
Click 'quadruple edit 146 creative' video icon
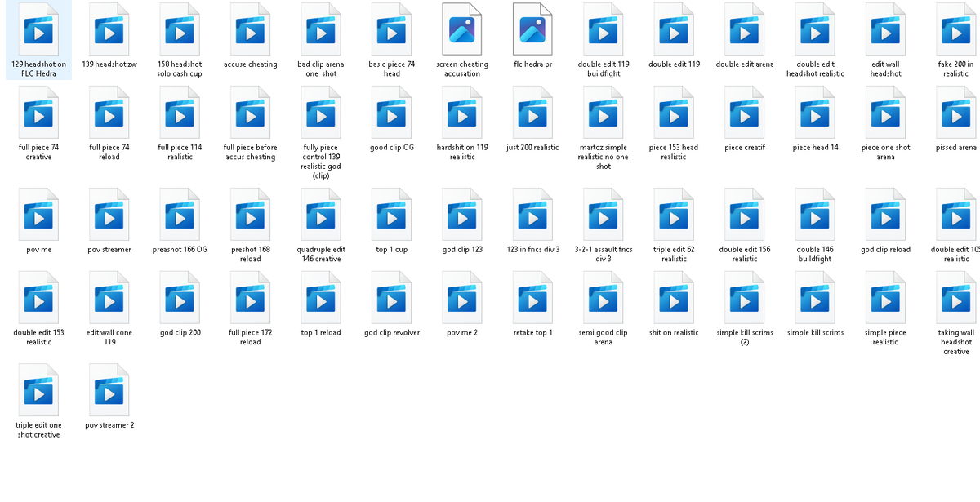[x=321, y=215]
